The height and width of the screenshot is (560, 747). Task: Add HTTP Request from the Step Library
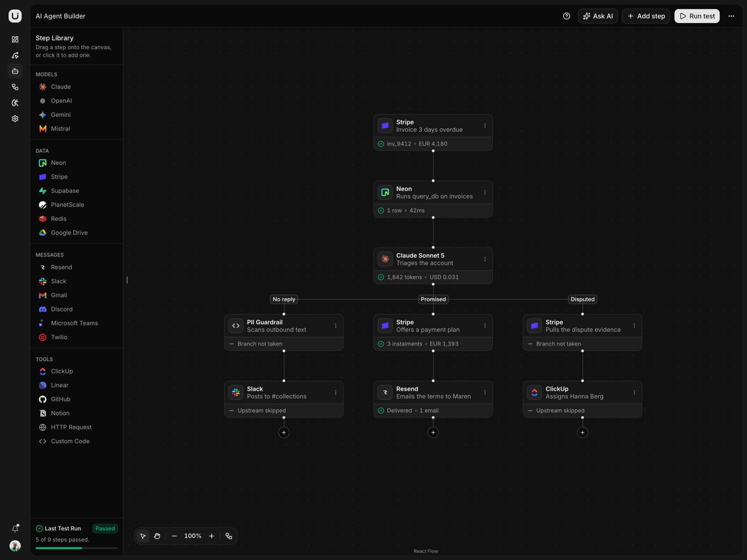[77, 427]
